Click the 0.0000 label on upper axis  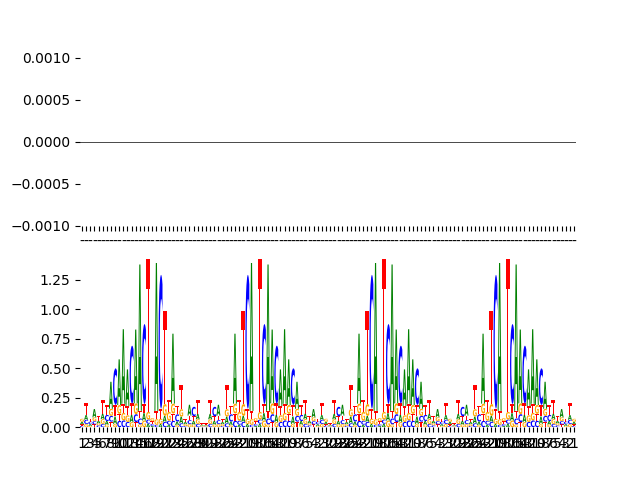pyautogui.click(x=46, y=142)
